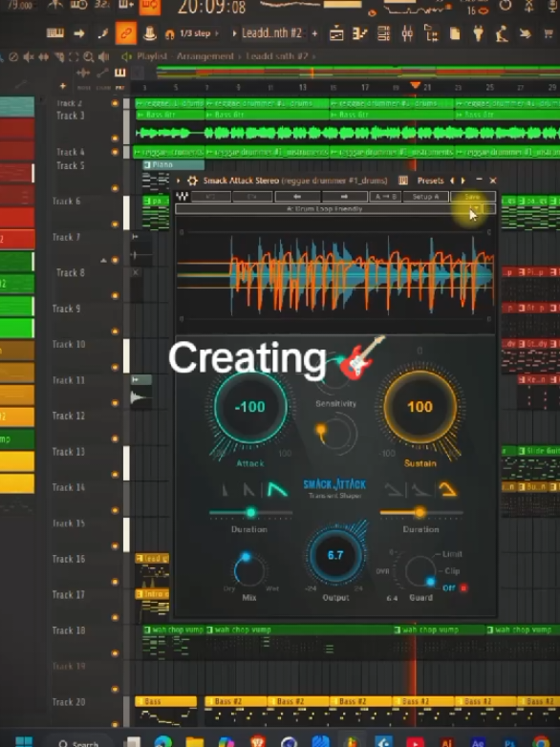Collapse Track 8 with the small arrow

click(103, 260)
